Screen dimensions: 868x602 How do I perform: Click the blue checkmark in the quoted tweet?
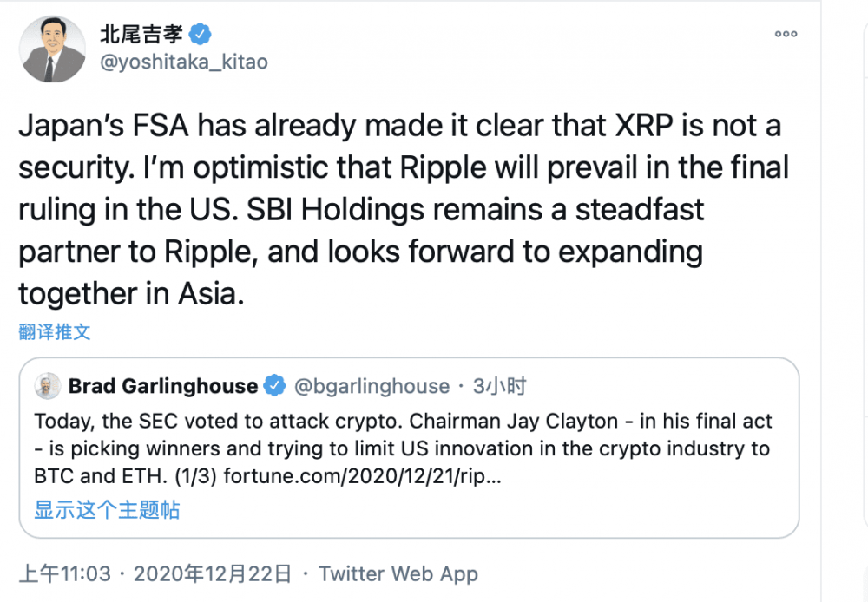(275, 386)
